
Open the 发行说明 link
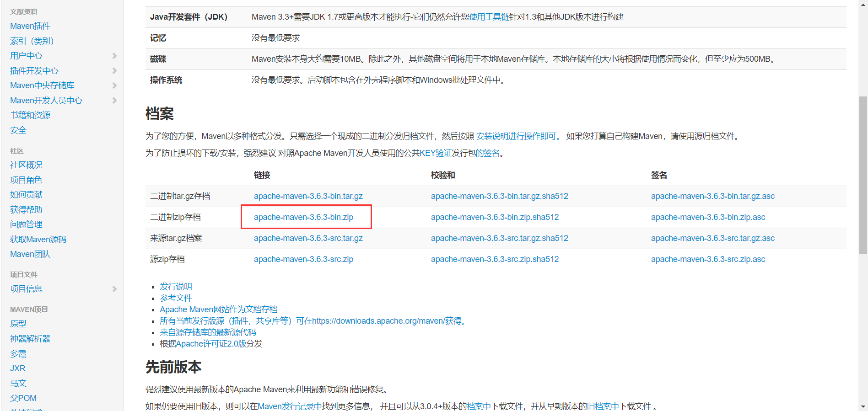pos(176,287)
